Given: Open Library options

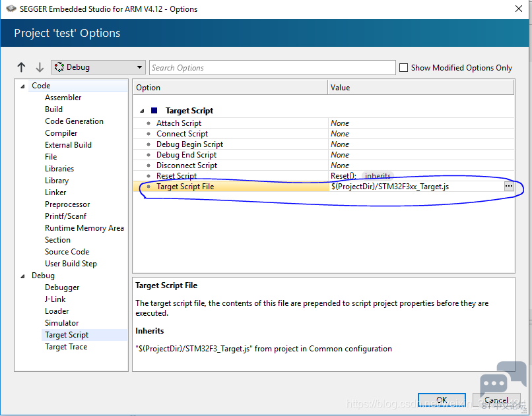Looking at the screenshot, I should 57,181.
